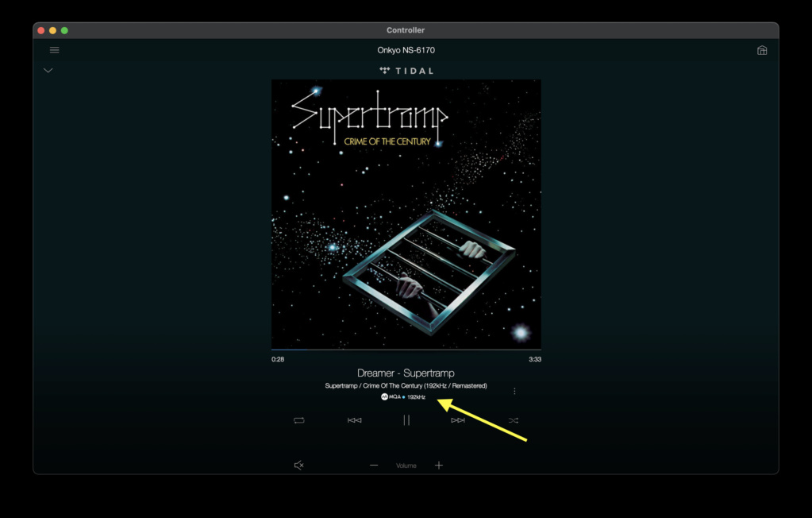Mute the speaker volume
The width and height of the screenshot is (812, 518).
[298, 465]
